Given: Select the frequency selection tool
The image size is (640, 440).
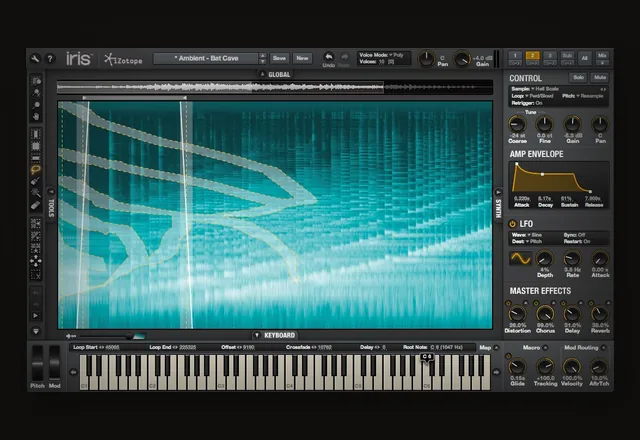Looking at the screenshot, I should [36, 158].
